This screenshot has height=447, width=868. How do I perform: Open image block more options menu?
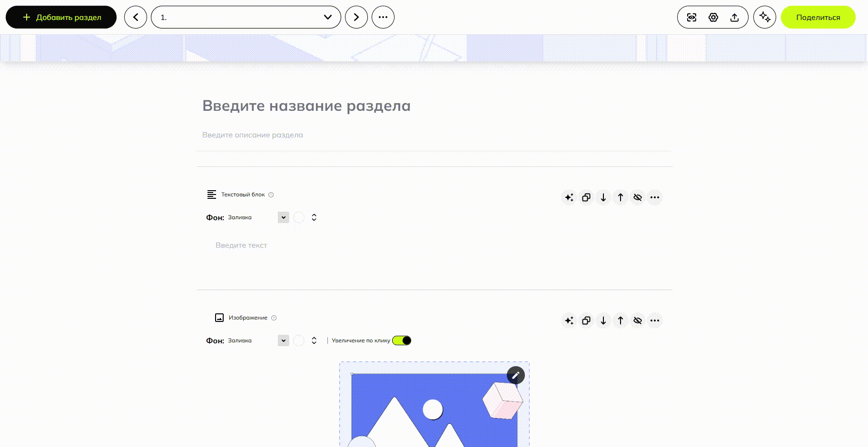[x=655, y=321]
